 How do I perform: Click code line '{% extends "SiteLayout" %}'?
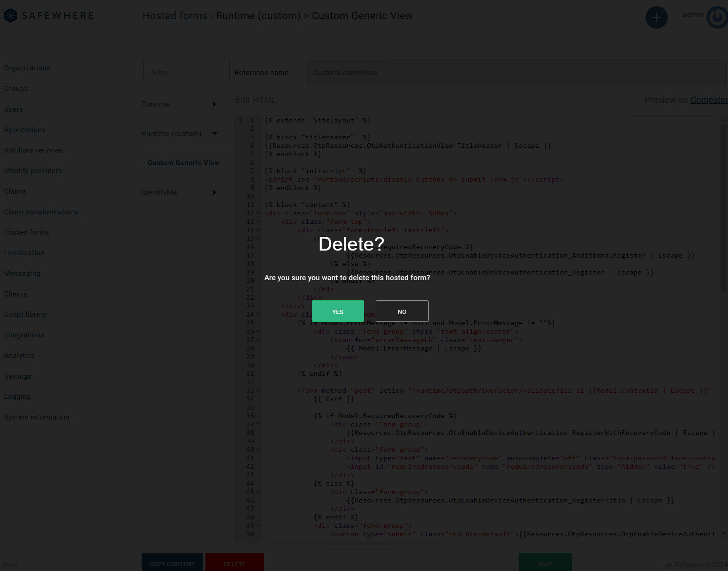tap(318, 121)
